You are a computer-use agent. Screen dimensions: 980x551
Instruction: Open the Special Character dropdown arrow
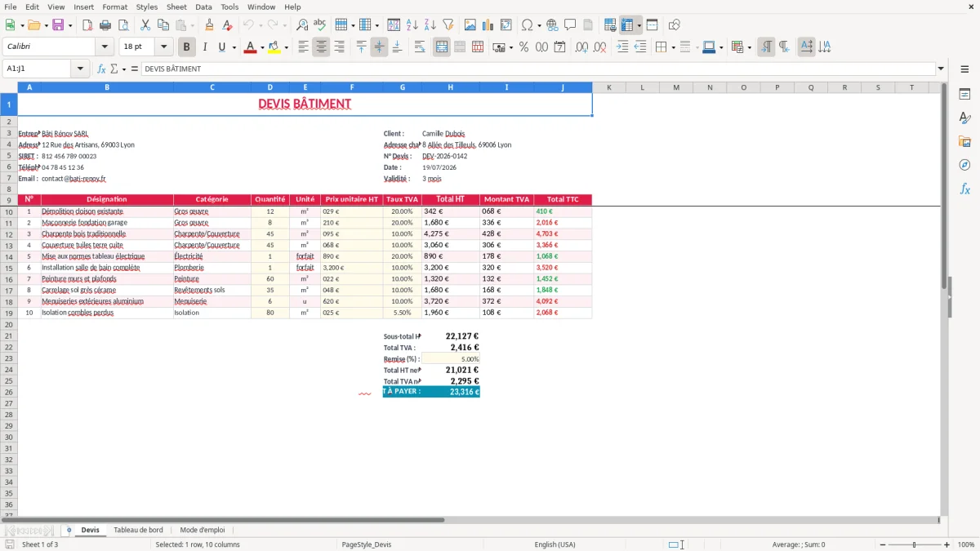tap(539, 25)
